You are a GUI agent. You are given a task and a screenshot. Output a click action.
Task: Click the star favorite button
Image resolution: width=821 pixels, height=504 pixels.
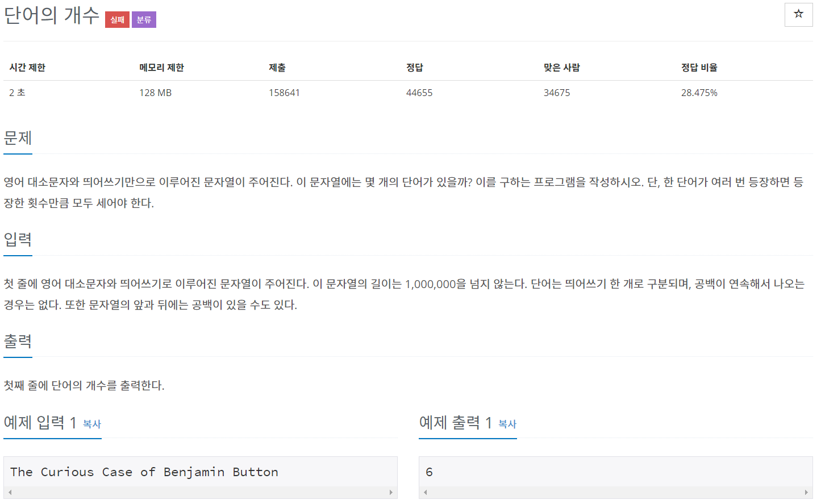[798, 14]
